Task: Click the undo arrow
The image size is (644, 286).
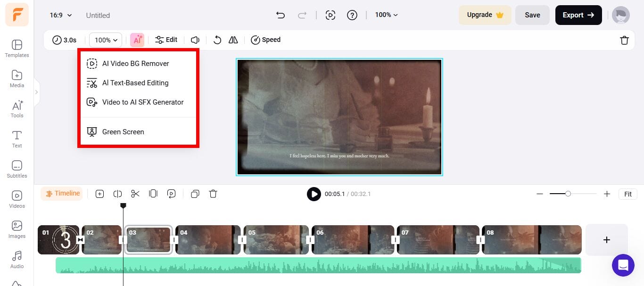Action: [281, 15]
